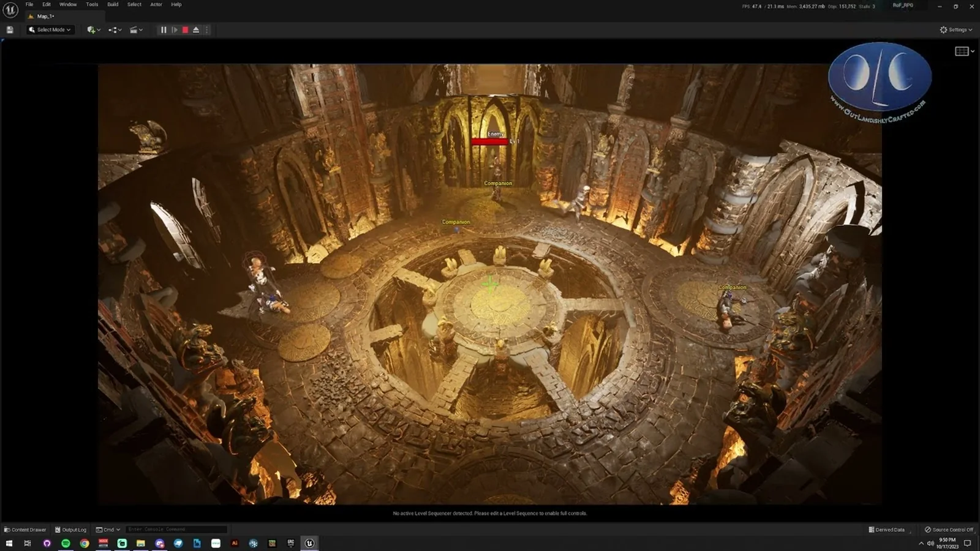This screenshot has height=551, width=980.
Task: Open the viewport layout grid menu
Action: [x=965, y=51]
